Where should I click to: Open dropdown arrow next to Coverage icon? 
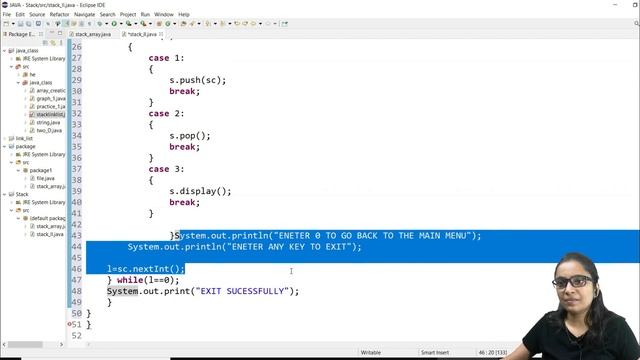pyautogui.click(x=136, y=24)
